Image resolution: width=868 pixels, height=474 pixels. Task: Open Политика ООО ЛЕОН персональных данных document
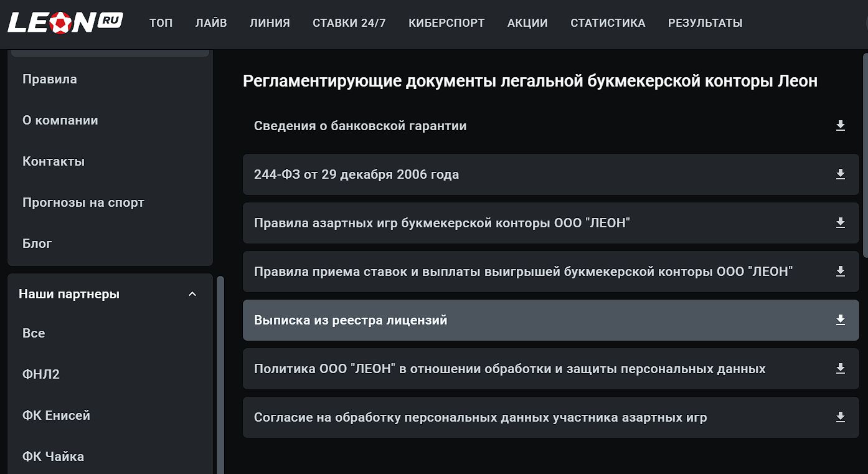click(x=550, y=369)
